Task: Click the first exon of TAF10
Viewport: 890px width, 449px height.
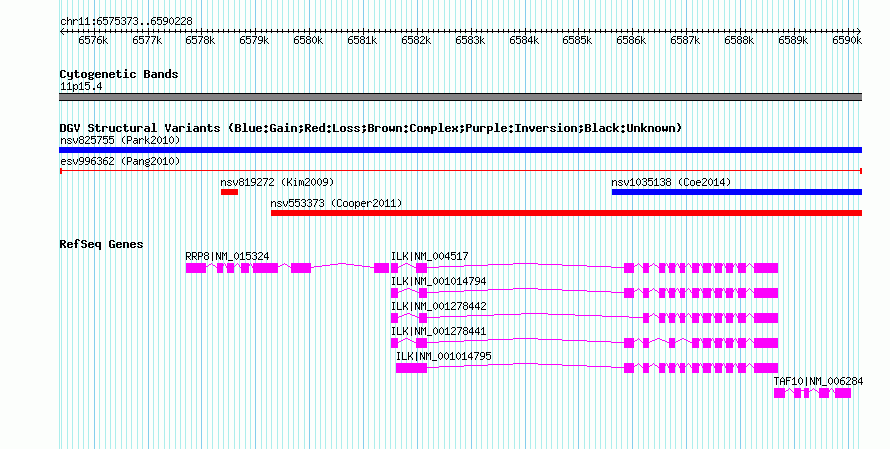Action: 779,393
